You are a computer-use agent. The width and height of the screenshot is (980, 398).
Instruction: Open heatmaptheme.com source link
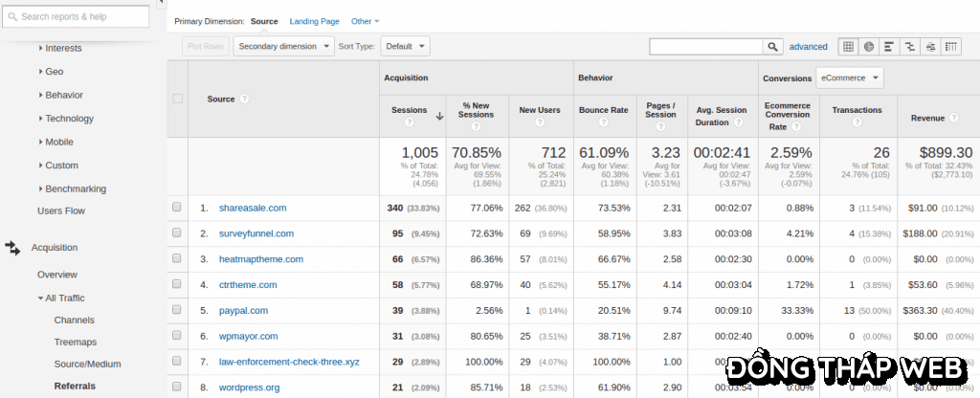click(x=260, y=258)
